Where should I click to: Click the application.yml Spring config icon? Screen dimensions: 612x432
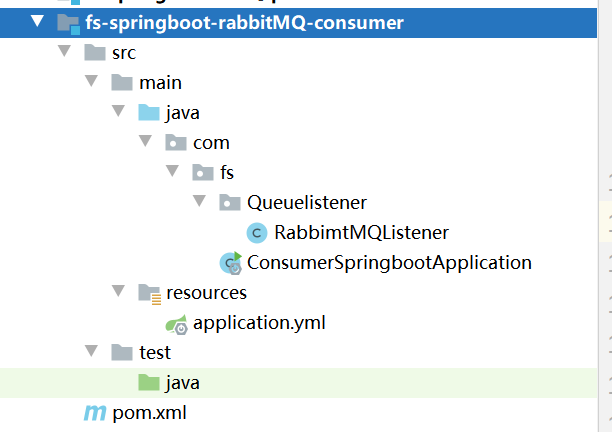pyautogui.click(x=177, y=324)
